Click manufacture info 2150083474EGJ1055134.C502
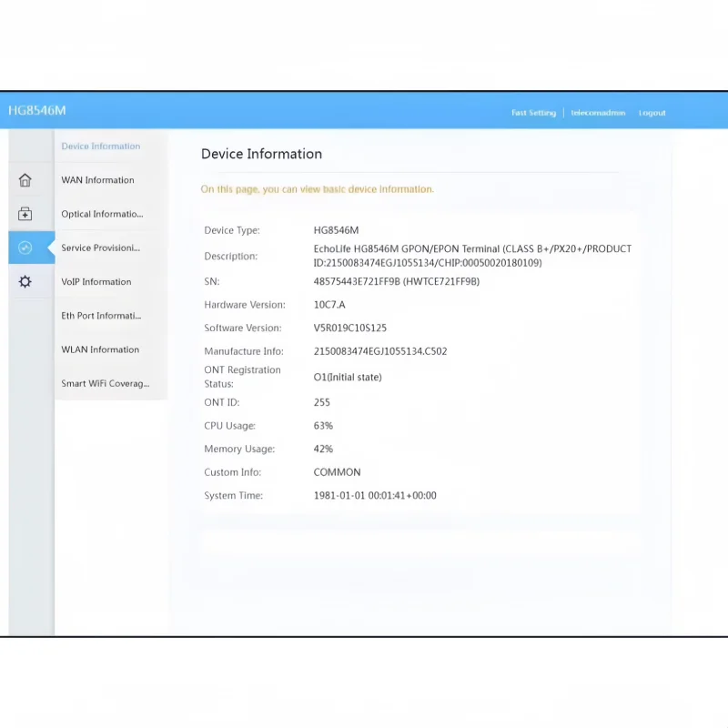Screen dimensions: 728x728 coord(380,351)
